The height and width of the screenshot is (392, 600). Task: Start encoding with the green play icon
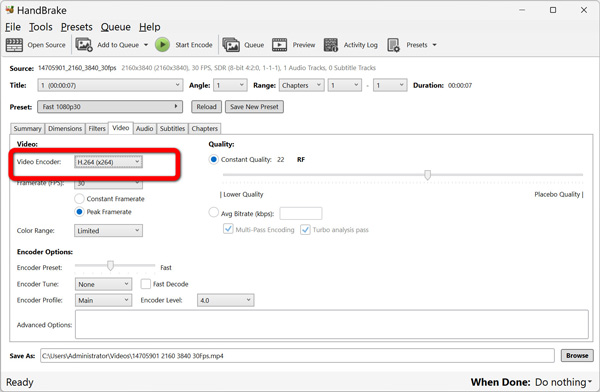162,45
